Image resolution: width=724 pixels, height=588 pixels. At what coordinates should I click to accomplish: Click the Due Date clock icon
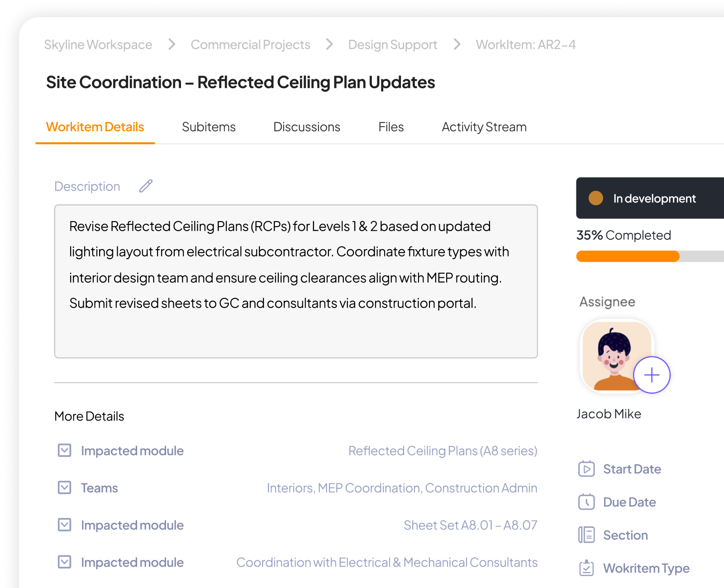click(x=586, y=502)
